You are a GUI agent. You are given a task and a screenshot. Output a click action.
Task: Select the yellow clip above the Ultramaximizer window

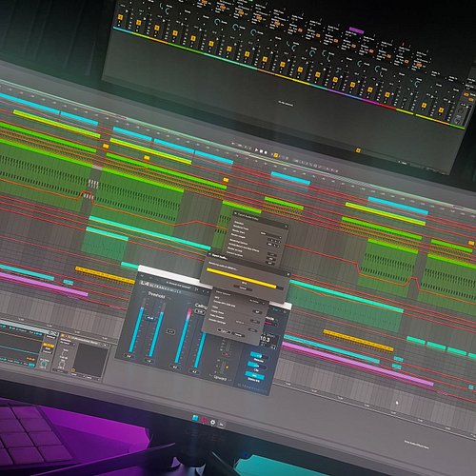[x=106, y=275]
